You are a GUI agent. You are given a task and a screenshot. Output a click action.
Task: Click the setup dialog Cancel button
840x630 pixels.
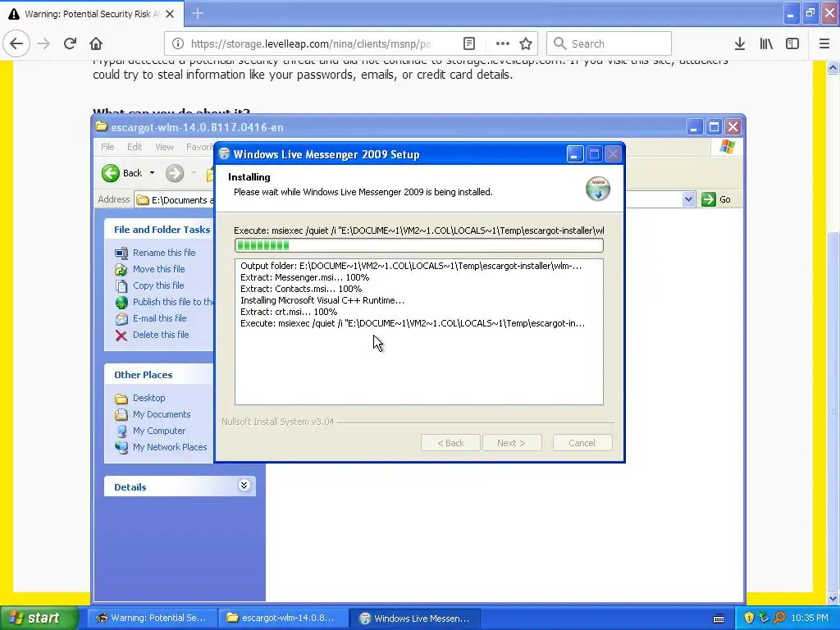(x=582, y=443)
